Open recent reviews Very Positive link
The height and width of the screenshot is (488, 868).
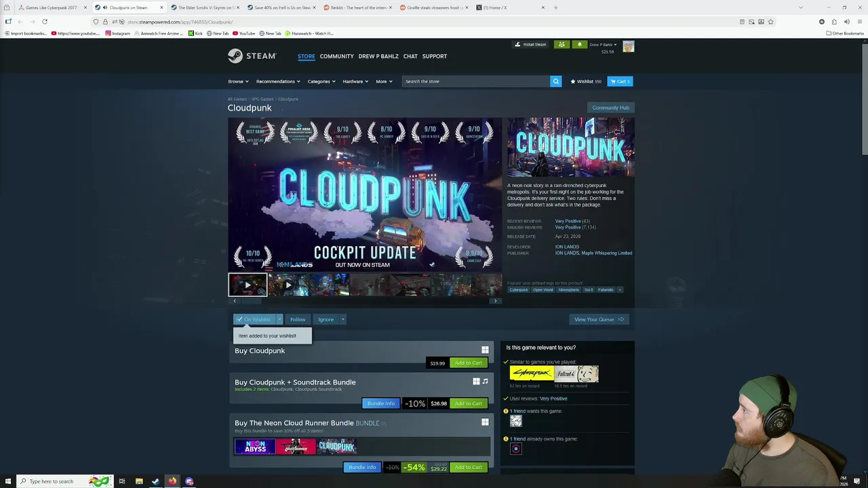pyautogui.click(x=568, y=221)
